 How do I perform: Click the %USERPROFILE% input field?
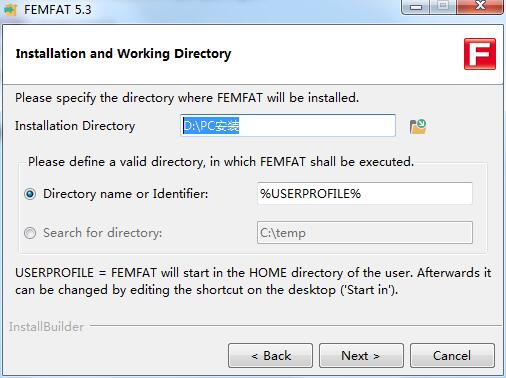pyautogui.click(x=365, y=194)
